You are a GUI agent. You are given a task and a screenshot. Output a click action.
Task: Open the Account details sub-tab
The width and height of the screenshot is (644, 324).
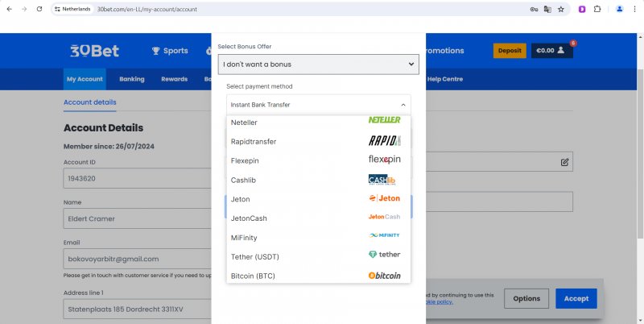point(90,102)
